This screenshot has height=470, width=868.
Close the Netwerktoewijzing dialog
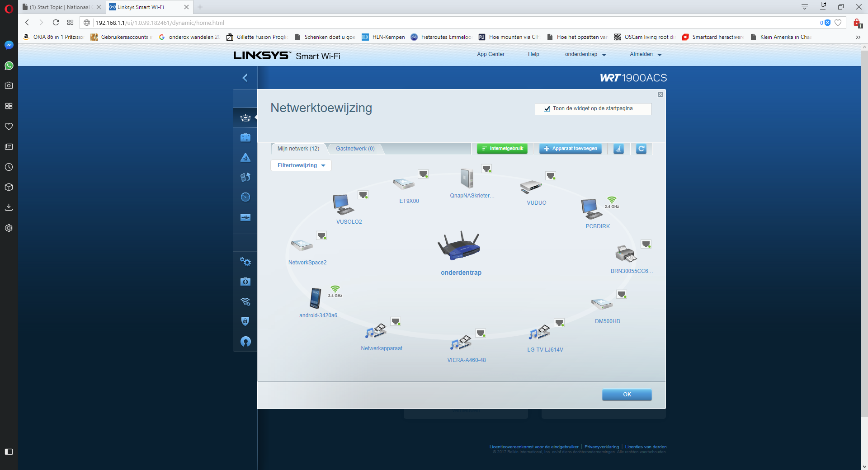coord(660,94)
